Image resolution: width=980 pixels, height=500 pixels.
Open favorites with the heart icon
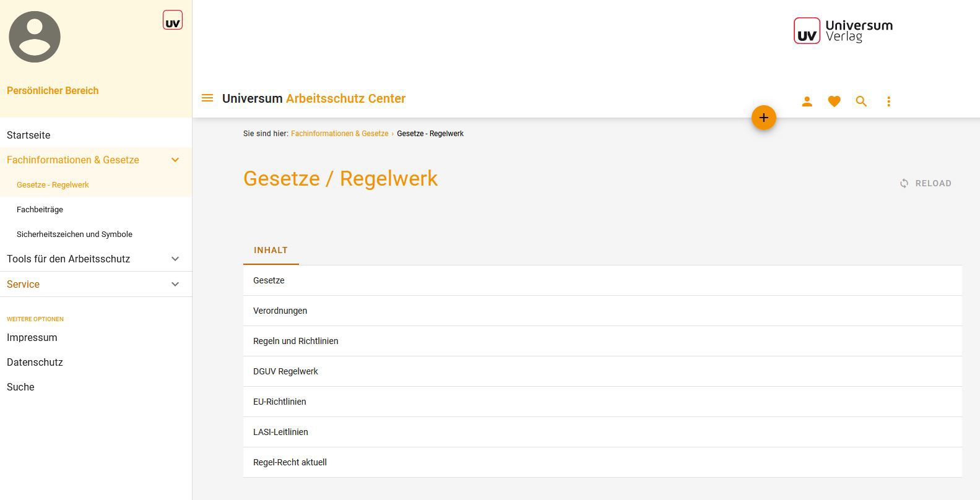834,101
